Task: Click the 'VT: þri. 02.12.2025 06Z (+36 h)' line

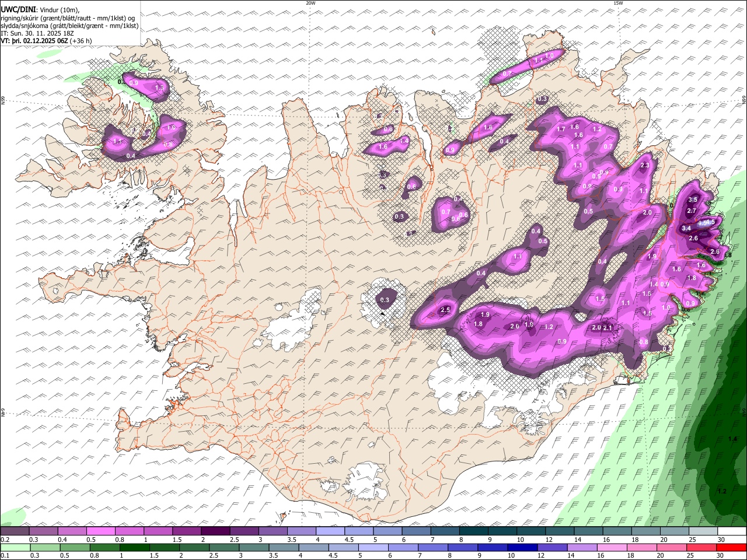Action: (46, 41)
